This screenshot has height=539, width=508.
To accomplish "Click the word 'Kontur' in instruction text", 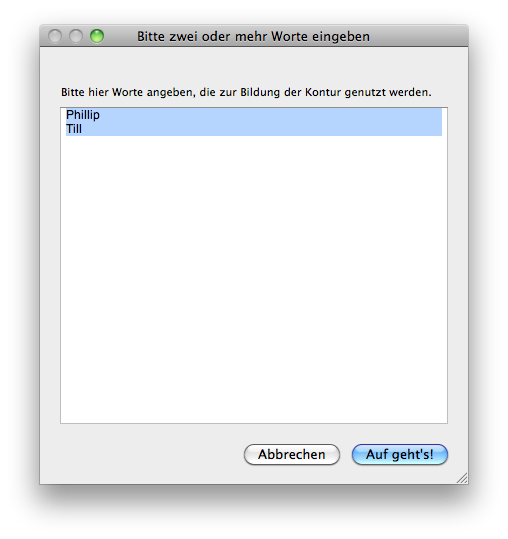I will tap(323, 92).
